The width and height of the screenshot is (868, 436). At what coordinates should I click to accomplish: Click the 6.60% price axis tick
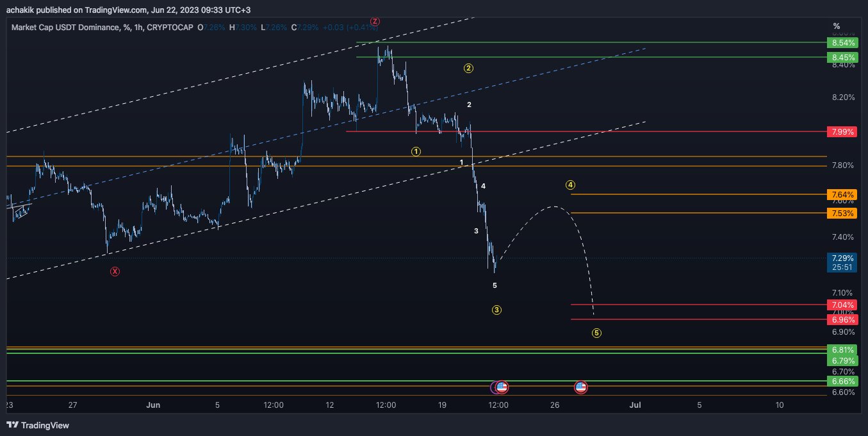point(843,392)
